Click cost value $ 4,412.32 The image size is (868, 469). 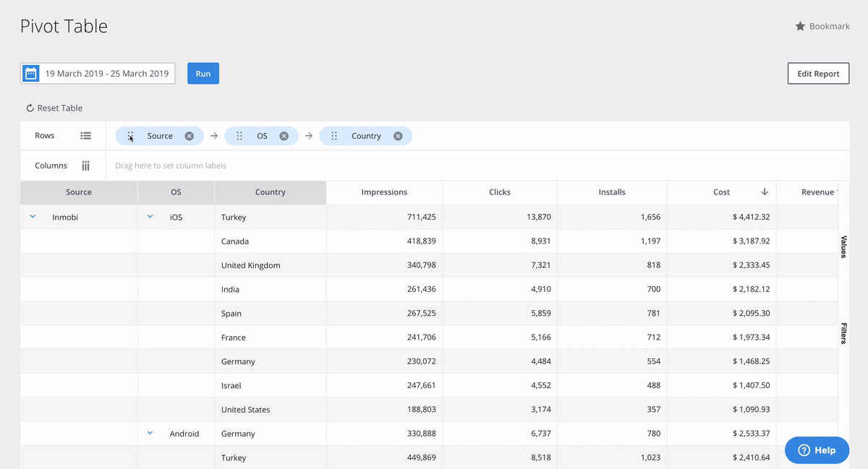[x=752, y=217]
